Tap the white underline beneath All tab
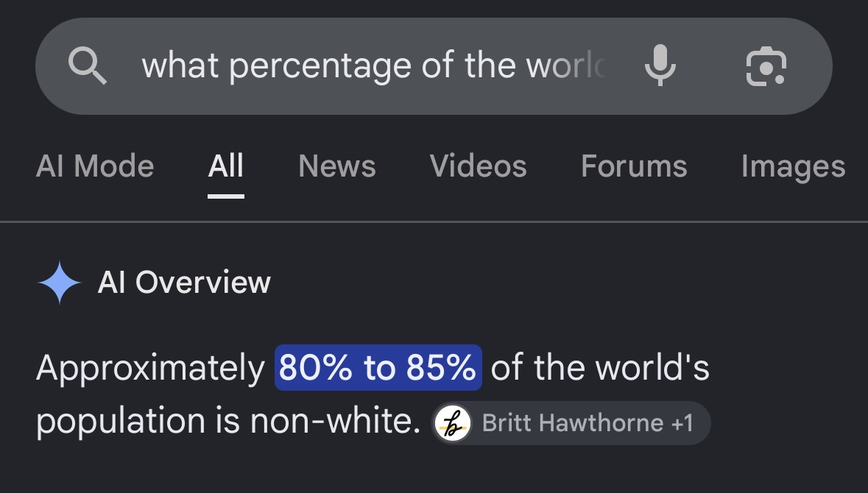 click(226, 196)
